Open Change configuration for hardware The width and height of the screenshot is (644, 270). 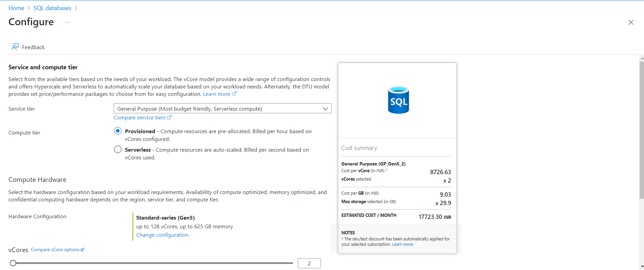tap(162, 235)
